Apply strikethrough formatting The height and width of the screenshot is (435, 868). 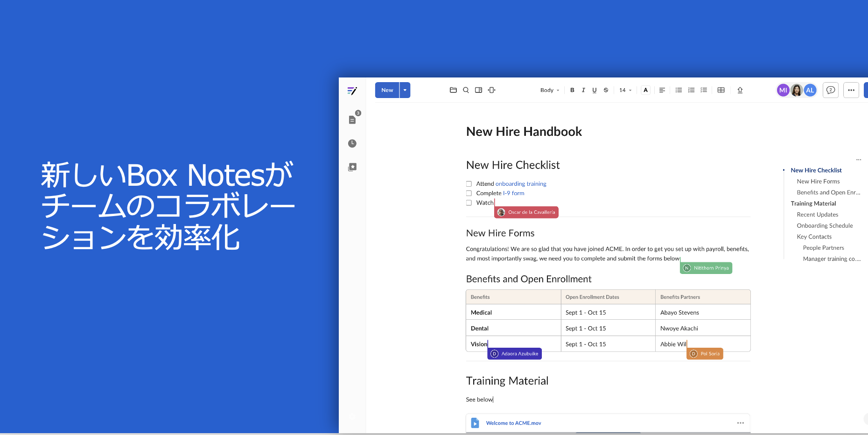tap(606, 90)
